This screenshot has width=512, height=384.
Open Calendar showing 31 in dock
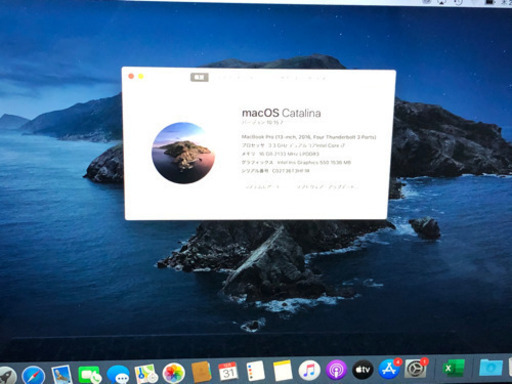(228, 371)
